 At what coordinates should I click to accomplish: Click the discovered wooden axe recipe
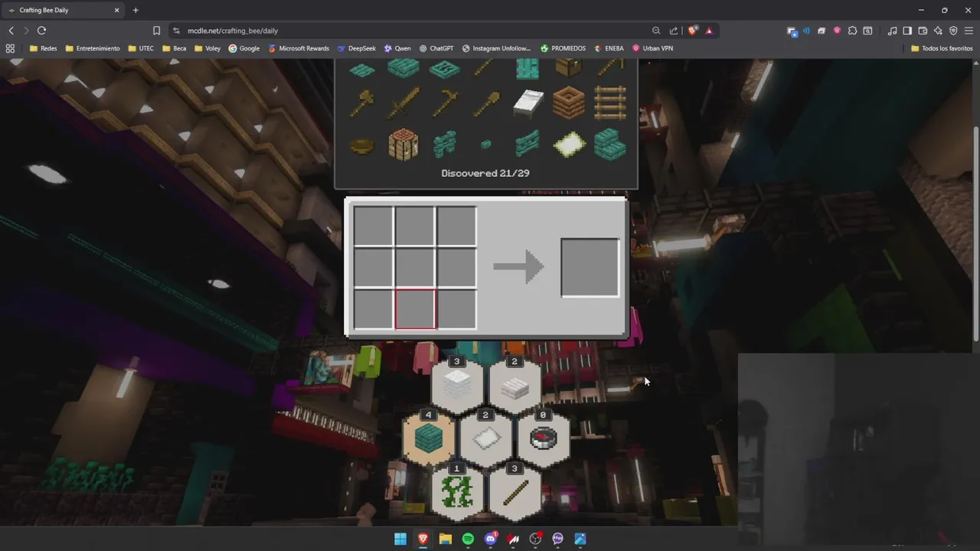[362, 103]
